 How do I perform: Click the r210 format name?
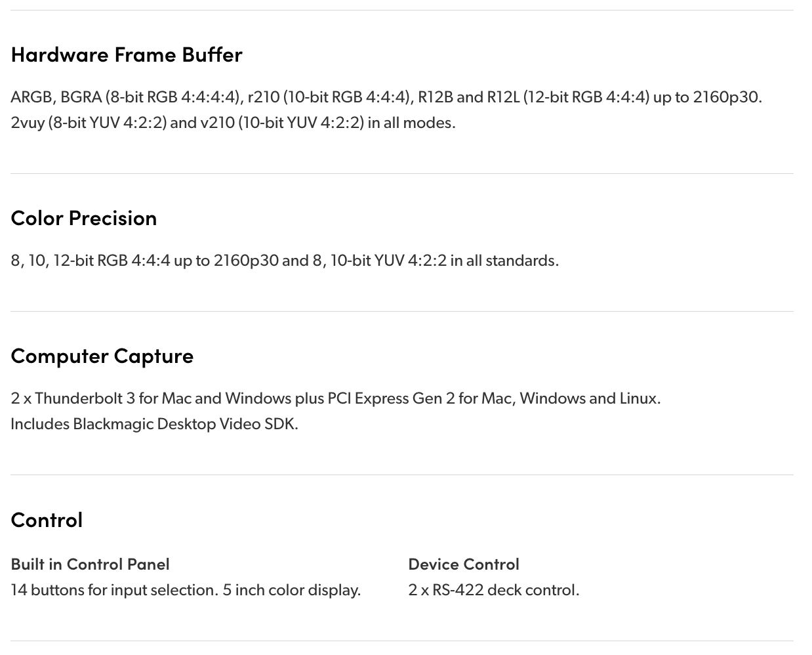[x=263, y=97]
